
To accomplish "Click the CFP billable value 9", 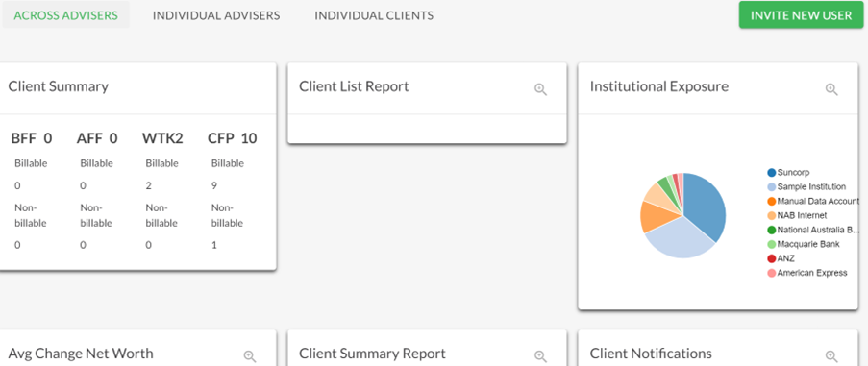I will pos(214,185).
